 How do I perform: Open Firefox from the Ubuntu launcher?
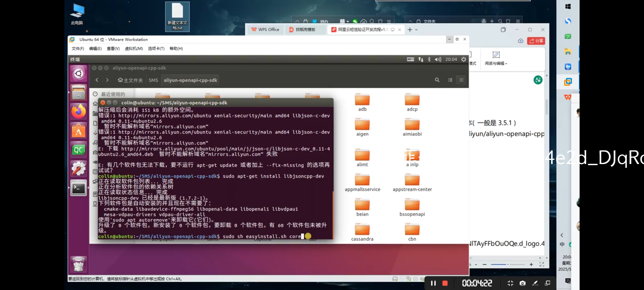[78, 111]
